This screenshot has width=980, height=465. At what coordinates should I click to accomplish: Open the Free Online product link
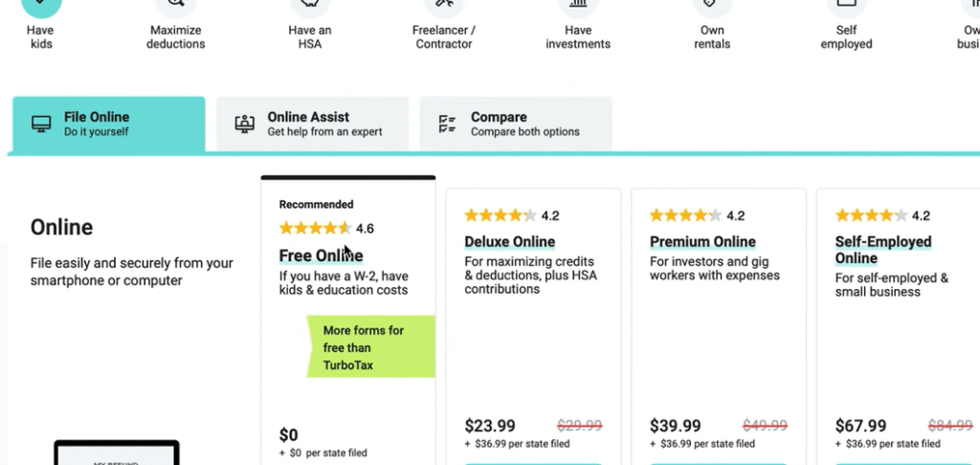coord(321,255)
